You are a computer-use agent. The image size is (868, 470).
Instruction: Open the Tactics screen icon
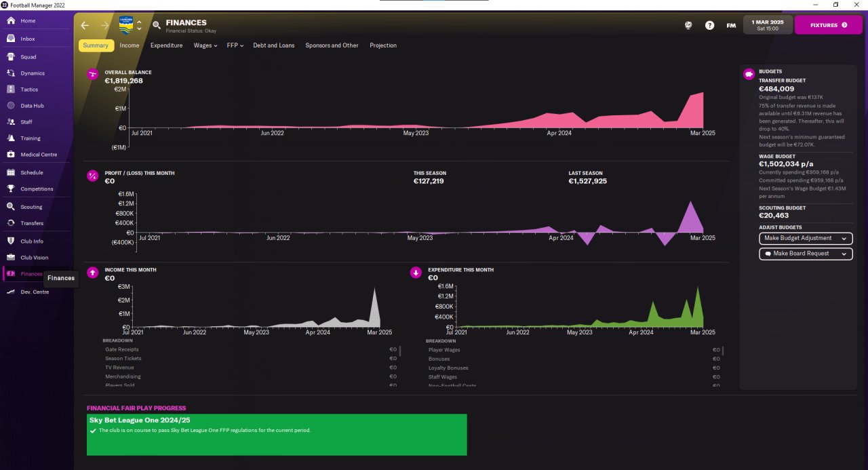point(11,90)
